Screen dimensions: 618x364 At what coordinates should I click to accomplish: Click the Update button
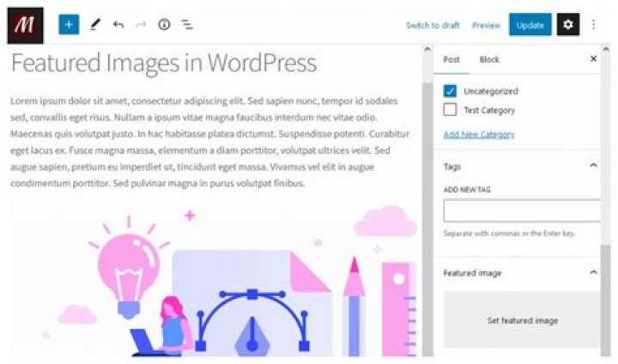[530, 25]
